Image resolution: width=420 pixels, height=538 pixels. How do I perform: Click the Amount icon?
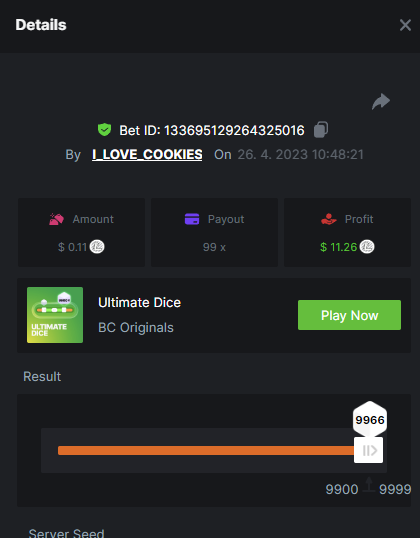point(56,219)
